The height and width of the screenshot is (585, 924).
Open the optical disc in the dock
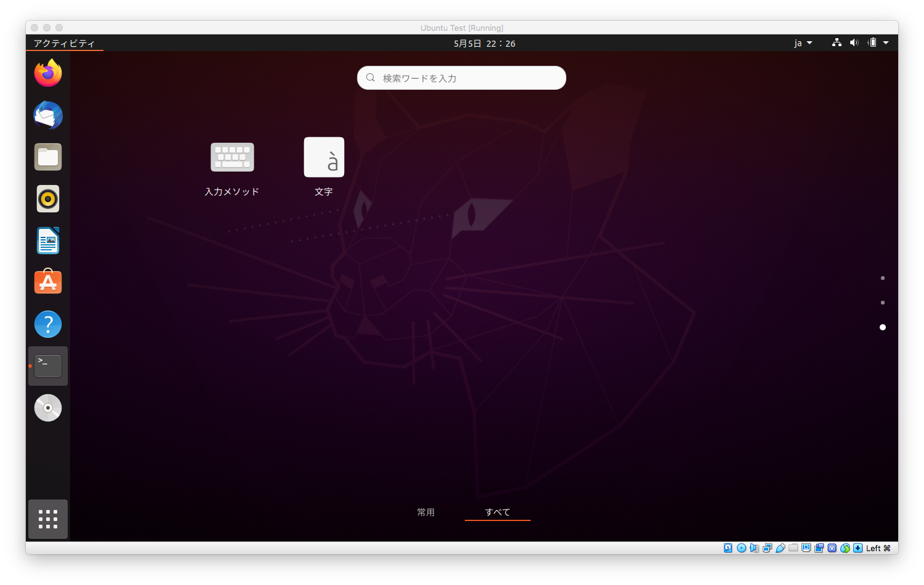pyautogui.click(x=48, y=408)
